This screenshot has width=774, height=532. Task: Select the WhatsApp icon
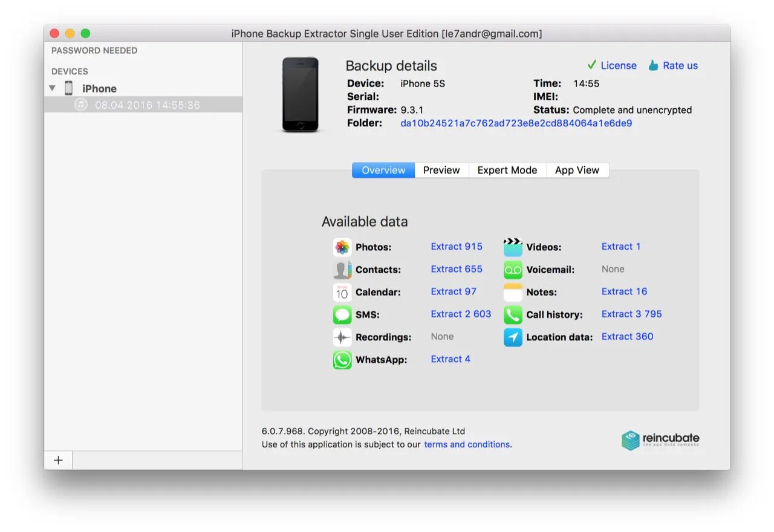[342, 360]
